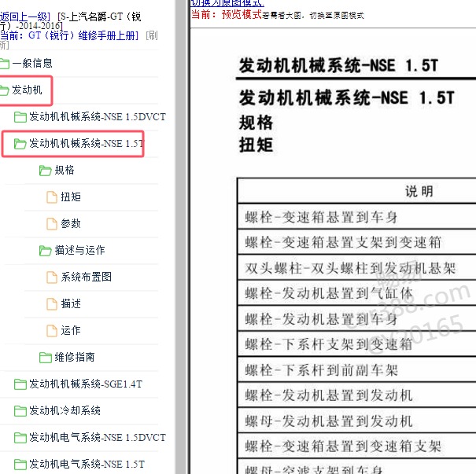Click the 扭矩 page icon

[x=52, y=197]
